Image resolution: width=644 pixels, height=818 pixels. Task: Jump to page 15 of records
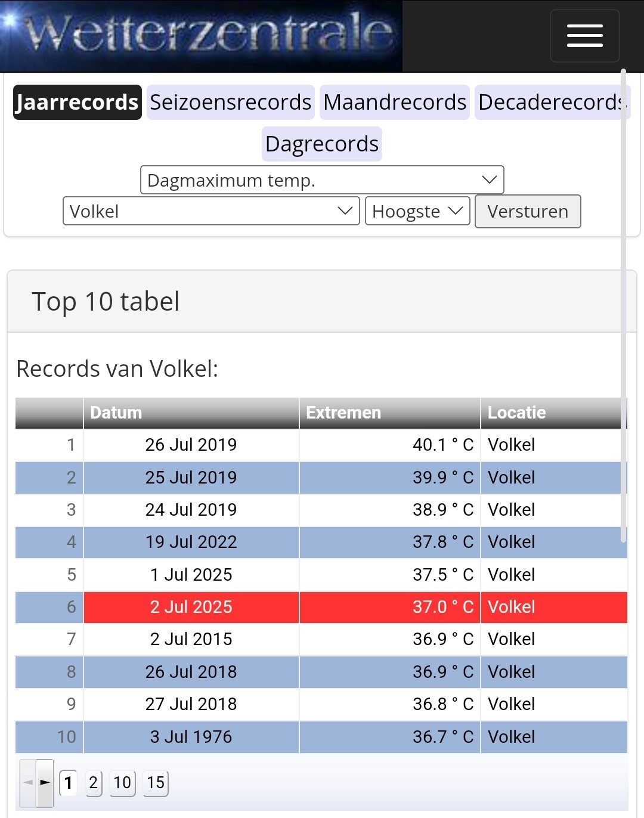click(x=156, y=782)
